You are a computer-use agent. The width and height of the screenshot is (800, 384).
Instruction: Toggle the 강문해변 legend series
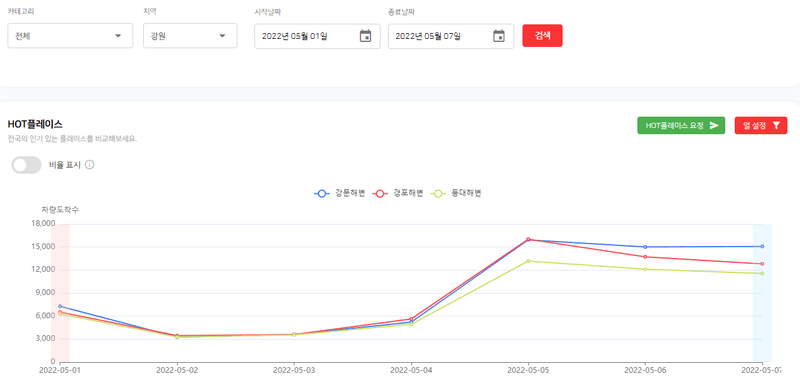point(339,193)
